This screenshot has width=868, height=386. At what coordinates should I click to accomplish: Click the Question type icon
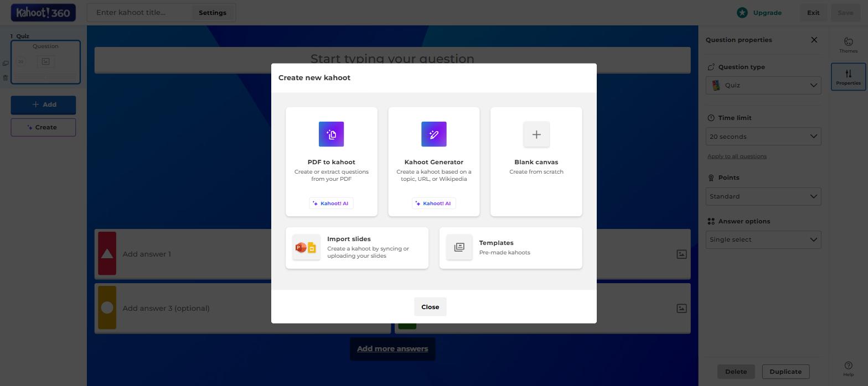(x=711, y=67)
